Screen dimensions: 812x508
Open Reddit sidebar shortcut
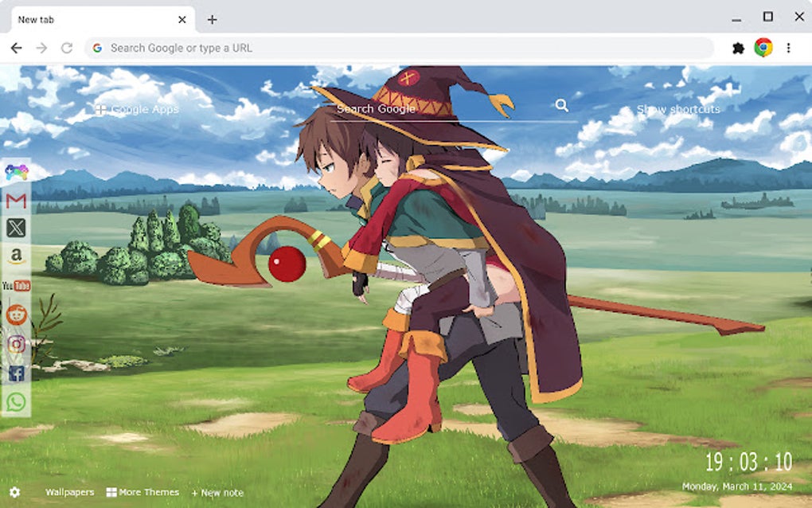(x=16, y=315)
